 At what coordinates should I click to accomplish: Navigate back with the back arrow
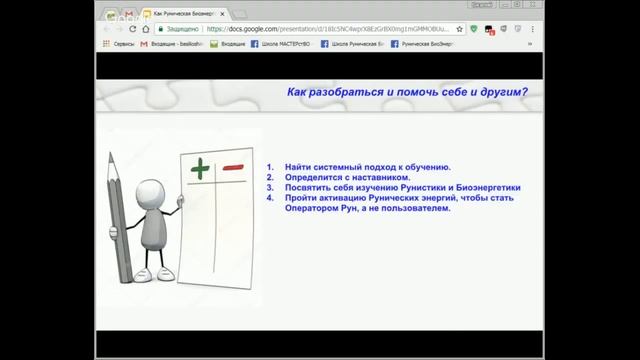point(107,29)
